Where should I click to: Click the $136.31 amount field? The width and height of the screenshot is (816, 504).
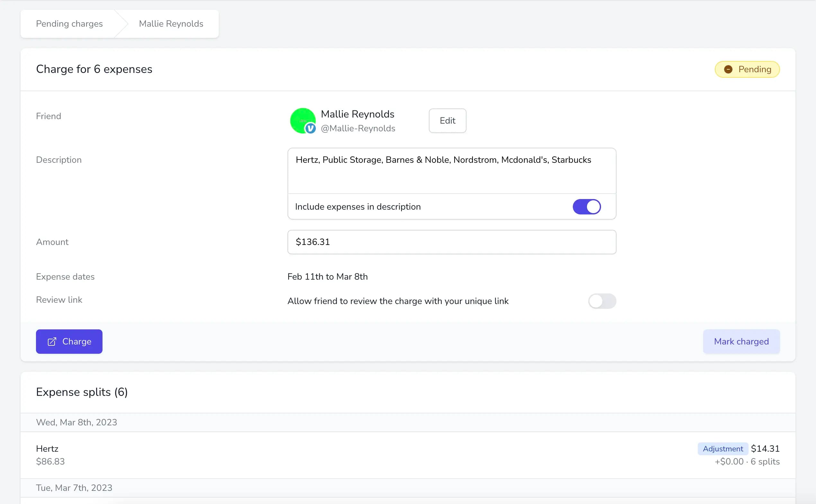pyautogui.click(x=452, y=242)
